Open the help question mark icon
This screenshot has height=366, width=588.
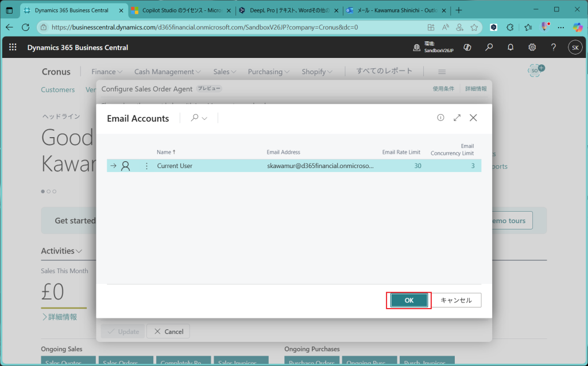(x=554, y=47)
